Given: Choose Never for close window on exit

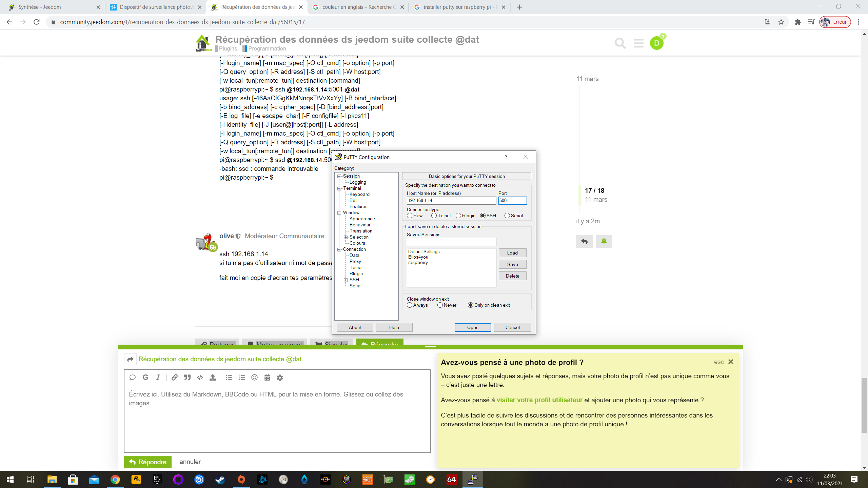Looking at the screenshot, I should 440,305.
